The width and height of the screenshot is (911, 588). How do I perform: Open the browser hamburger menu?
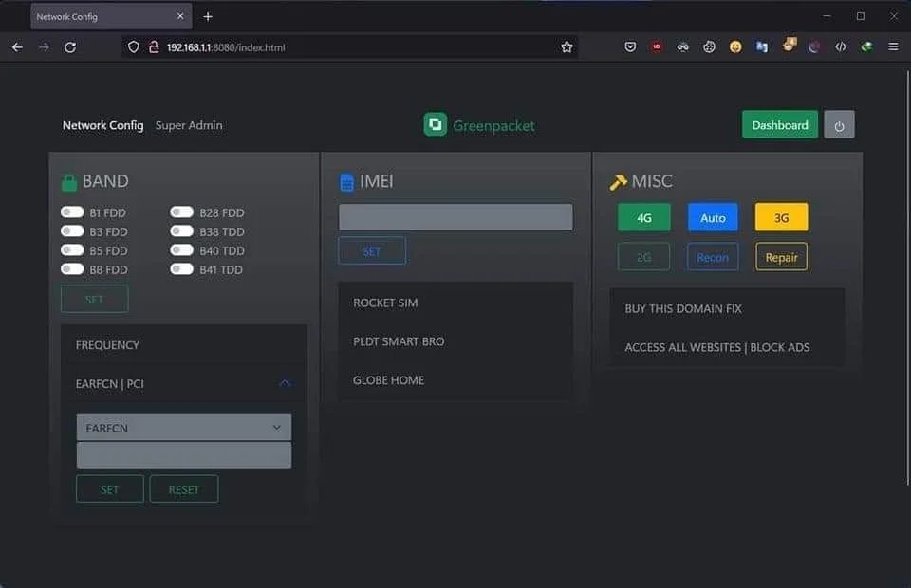click(x=894, y=46)
